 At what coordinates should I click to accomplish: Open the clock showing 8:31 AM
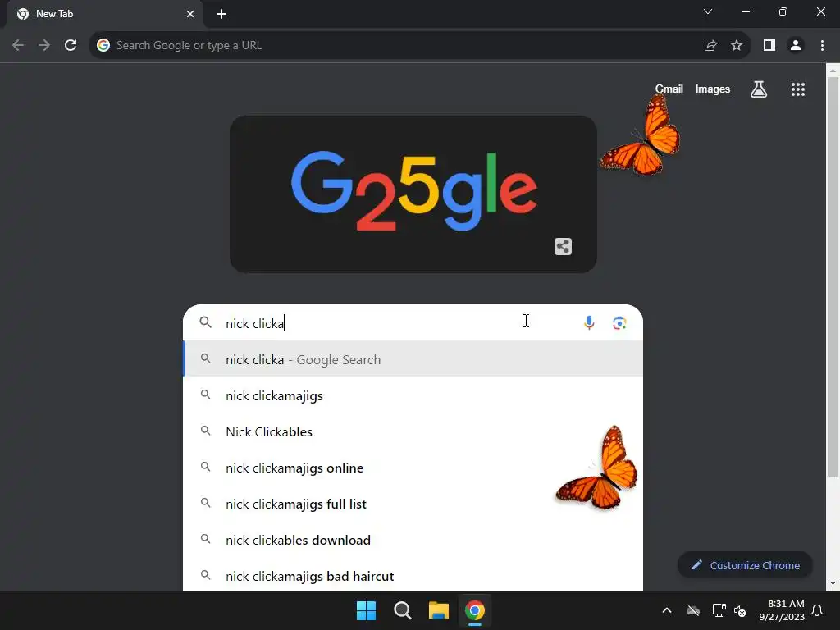pos(782,610)
